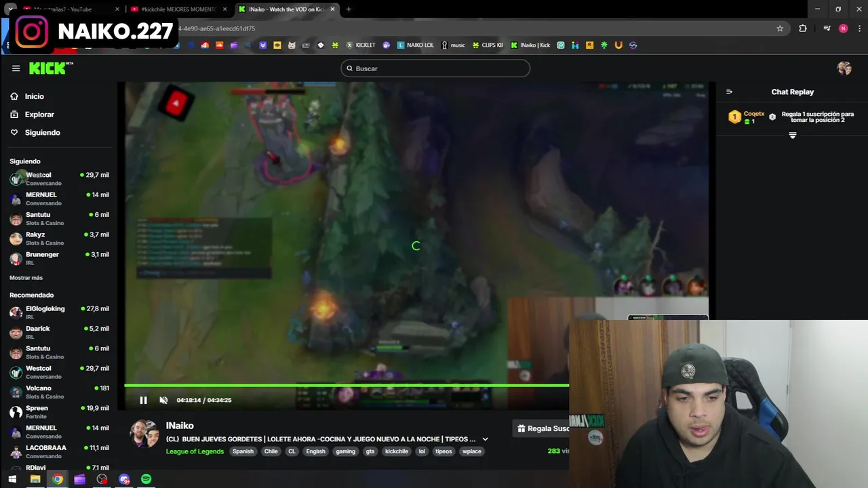Select the lol tag

422,451
